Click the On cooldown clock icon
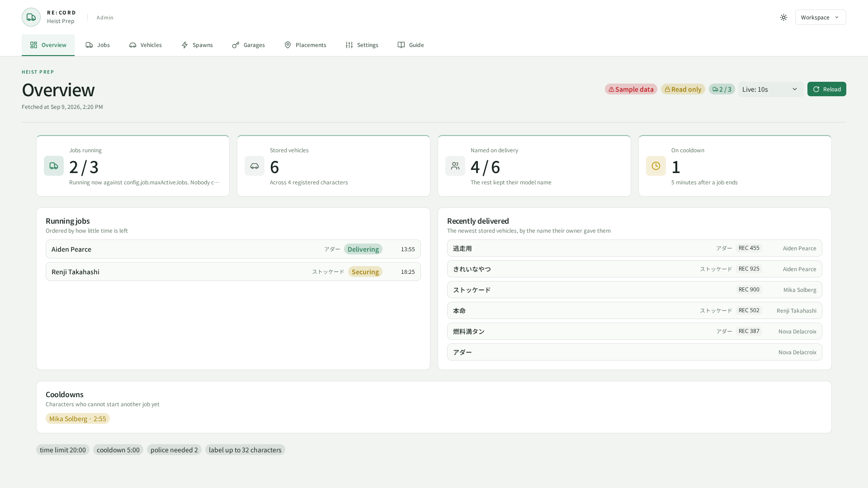868x488 pixels. tap(656, 166)
